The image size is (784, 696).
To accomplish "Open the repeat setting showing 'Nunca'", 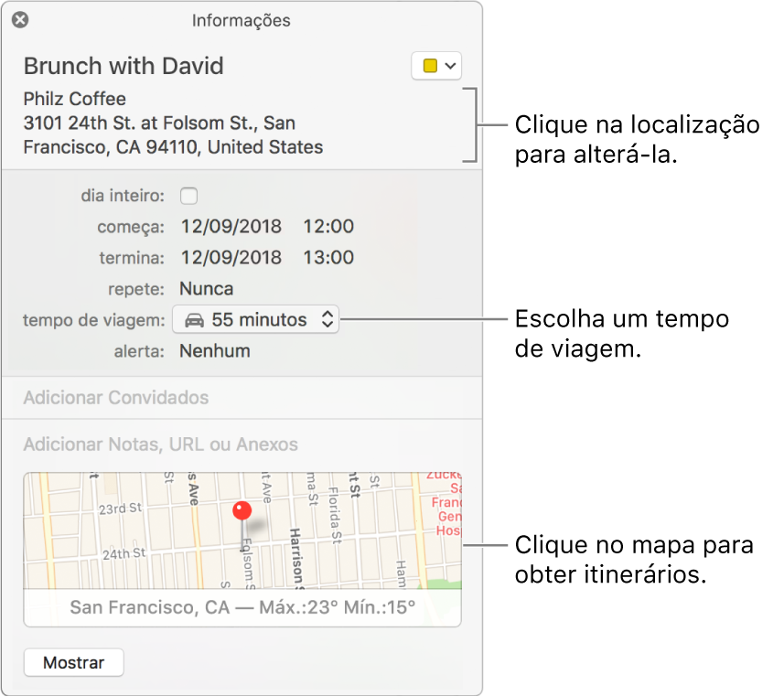I will [x=206, y=287].
